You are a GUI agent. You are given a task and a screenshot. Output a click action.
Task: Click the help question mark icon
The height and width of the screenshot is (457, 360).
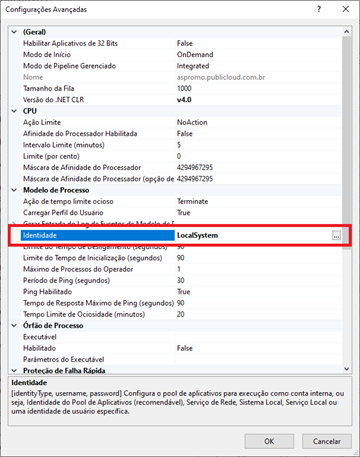[319, 9]
